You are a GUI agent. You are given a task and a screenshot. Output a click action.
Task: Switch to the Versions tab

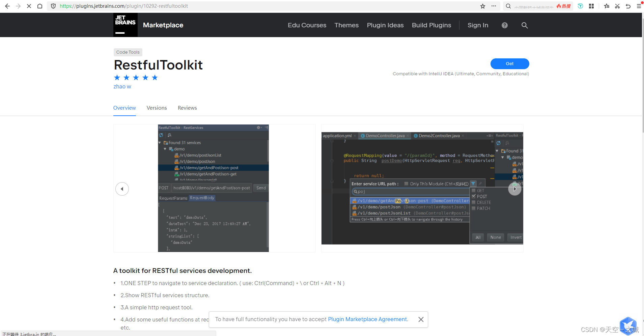click(157, 108)
